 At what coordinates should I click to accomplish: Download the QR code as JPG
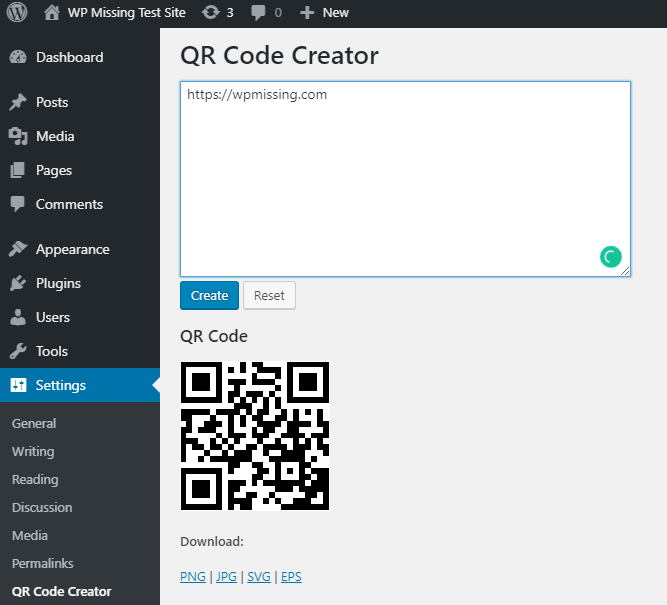pyautogui.click(x=226, y=576)
